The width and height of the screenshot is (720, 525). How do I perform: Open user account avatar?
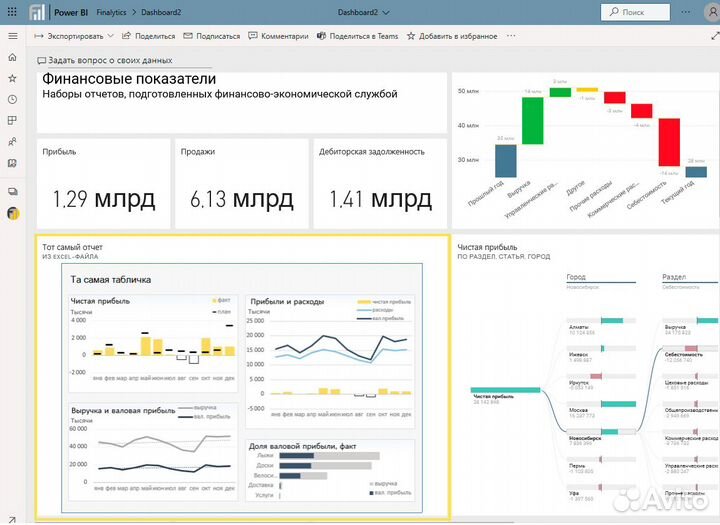click(712, 12)
